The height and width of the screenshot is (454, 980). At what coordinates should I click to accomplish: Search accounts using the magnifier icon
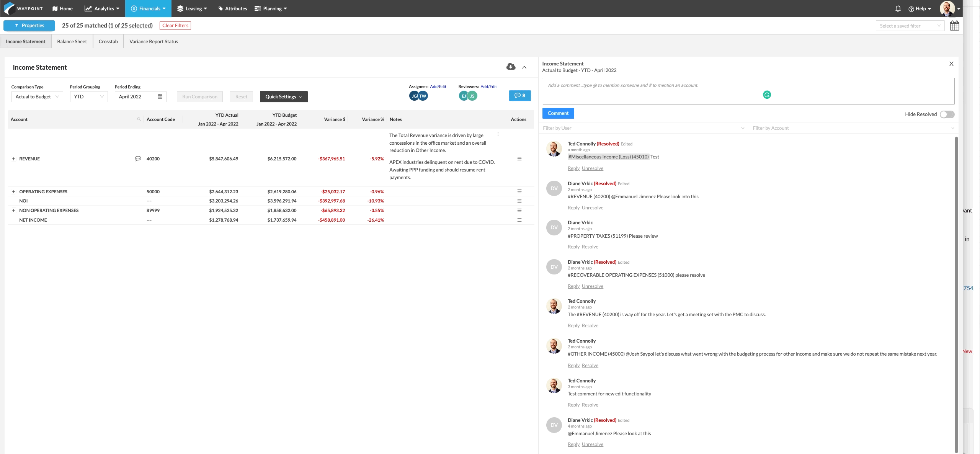[x=139, y=119]
